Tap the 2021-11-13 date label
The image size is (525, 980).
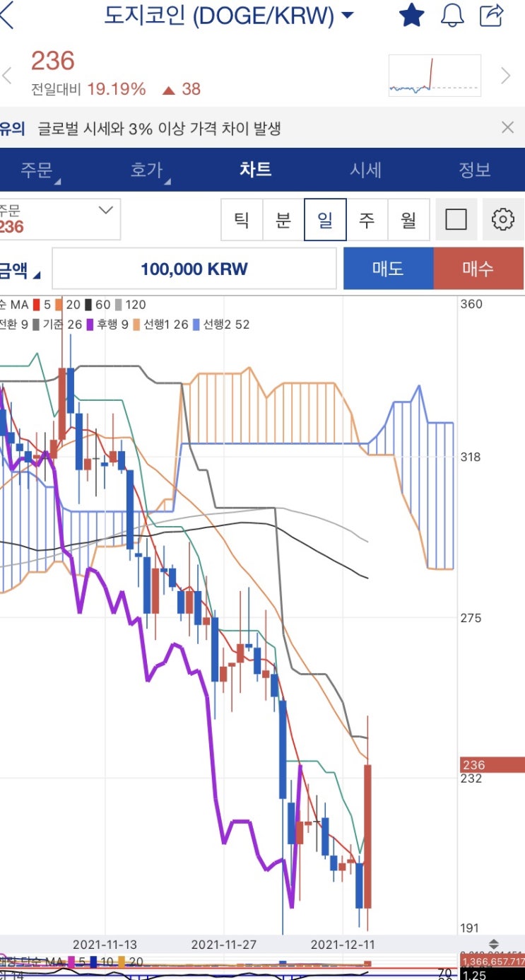(x=105, y=944)
